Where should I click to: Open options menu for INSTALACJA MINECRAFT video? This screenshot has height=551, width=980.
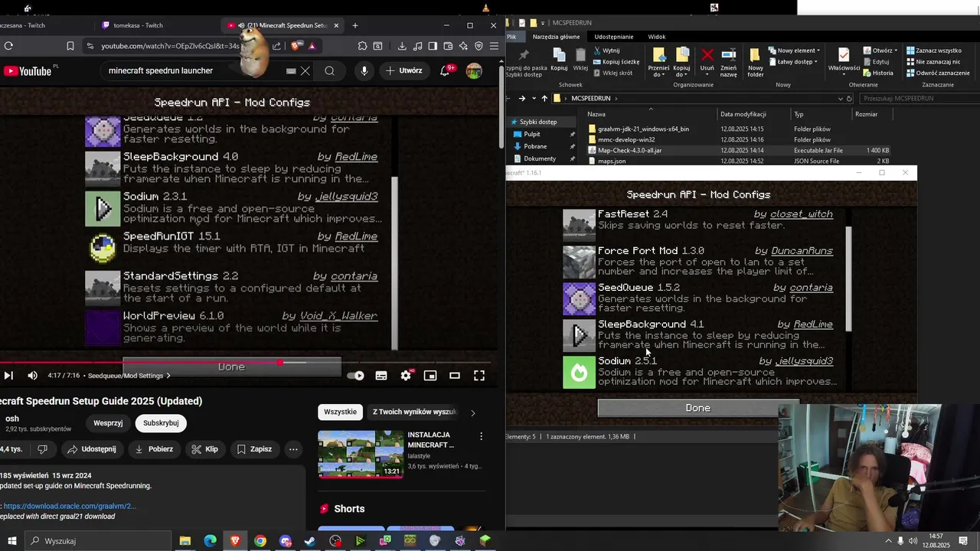click(x=481, y=436)
